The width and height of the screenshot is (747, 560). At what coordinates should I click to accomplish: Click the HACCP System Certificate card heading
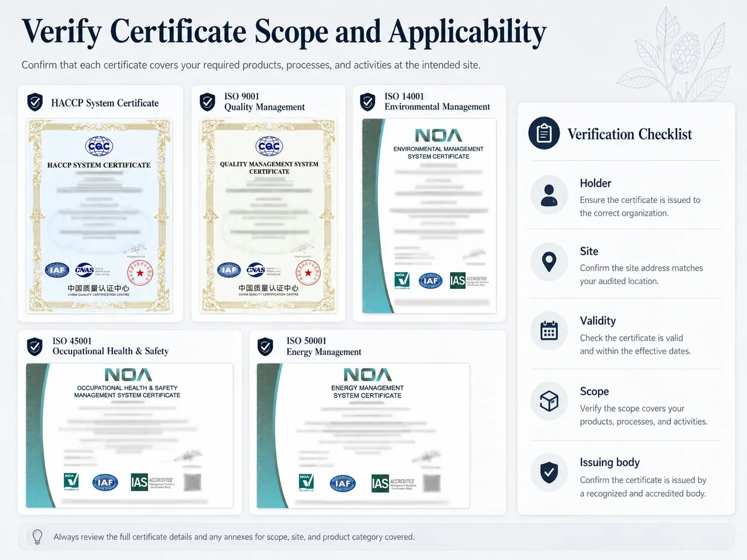(x=105, y=103)
